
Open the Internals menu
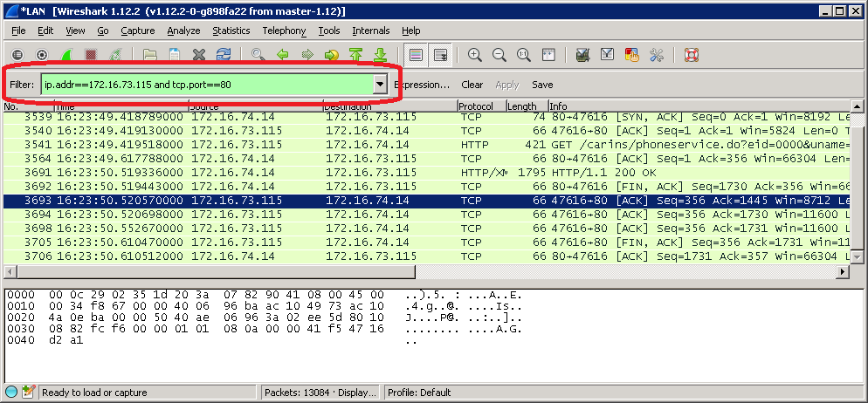(x=371, y=31)
